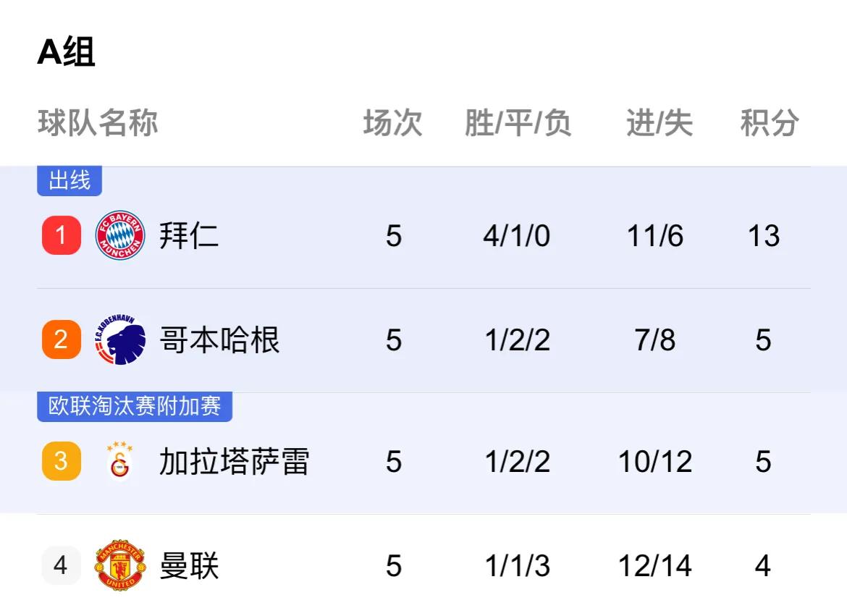Screen dimensions: 847x616
Task: Select the 加拉塔萨雷 team name
Action: [234, 461]
